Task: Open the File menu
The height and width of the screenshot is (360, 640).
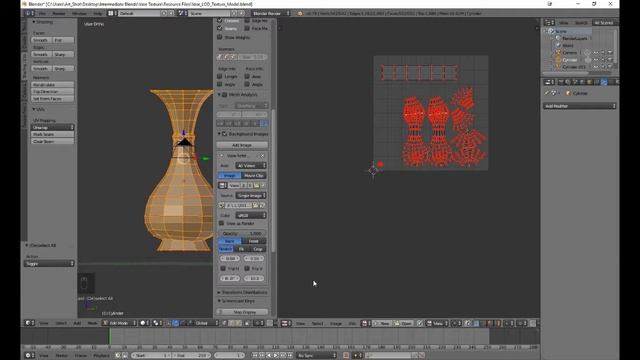Action: coord(42,13)
